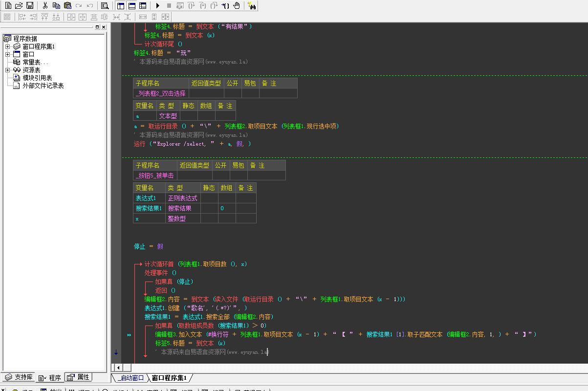Click the first braces step debug icon
The image size is (588, 391).
pos(191,6)
